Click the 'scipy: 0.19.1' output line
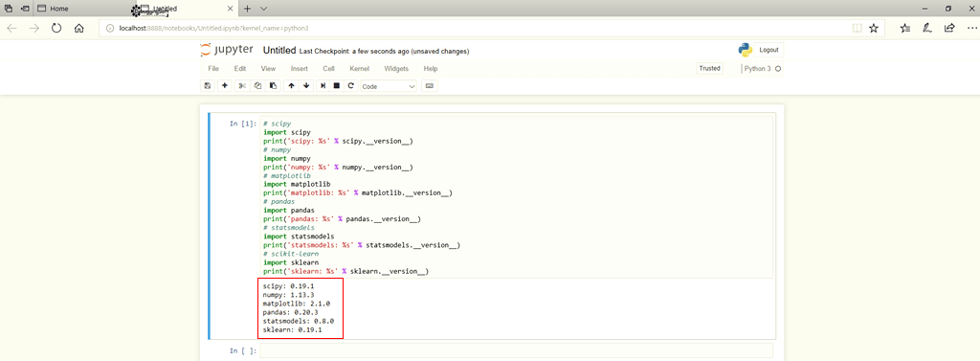The height and width of the screenshot is (361, 980). click(x=288, y=286)
